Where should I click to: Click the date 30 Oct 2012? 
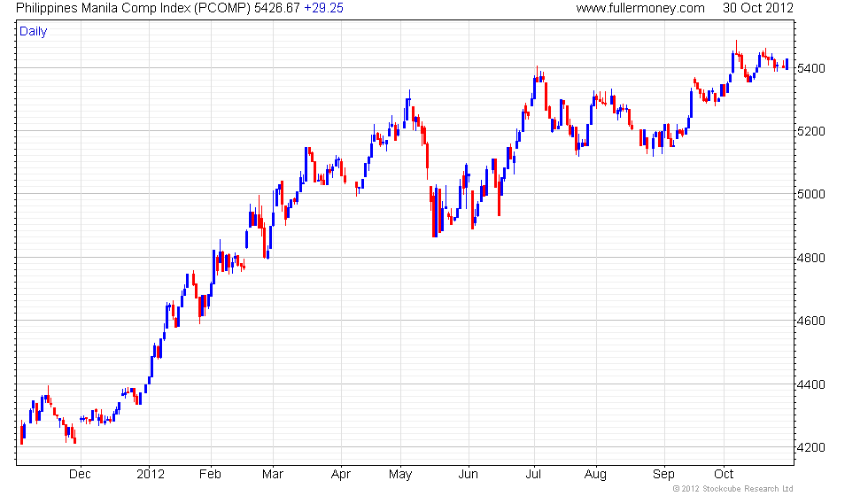[x=758, y=8]
